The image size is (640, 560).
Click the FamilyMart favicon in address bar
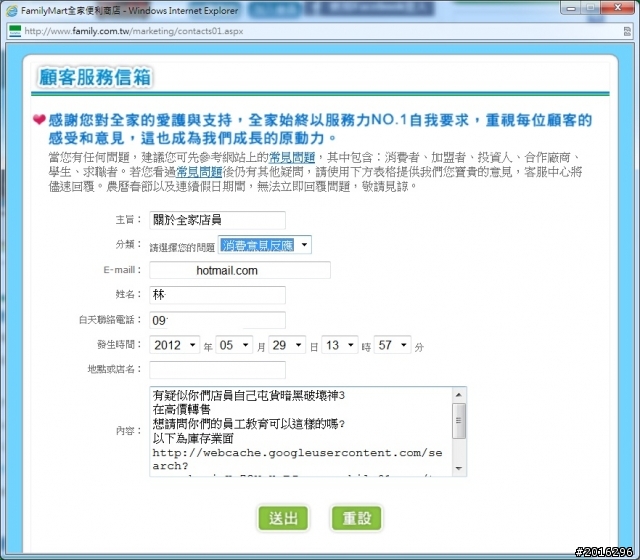click(x=15, y=31)
